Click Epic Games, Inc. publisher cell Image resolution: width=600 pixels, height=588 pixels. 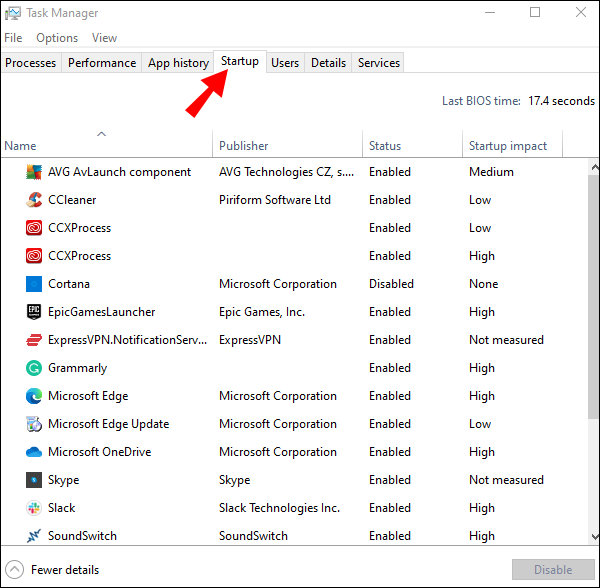pyautogui.click(x=262, y=312)
